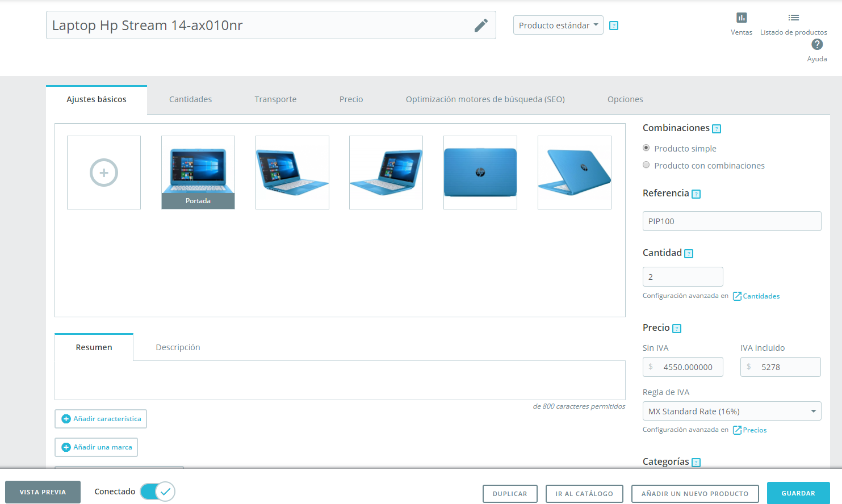This screenshot has width=842, height=504.
Task: Open the Transporte tab
Action: click(275, 100)
